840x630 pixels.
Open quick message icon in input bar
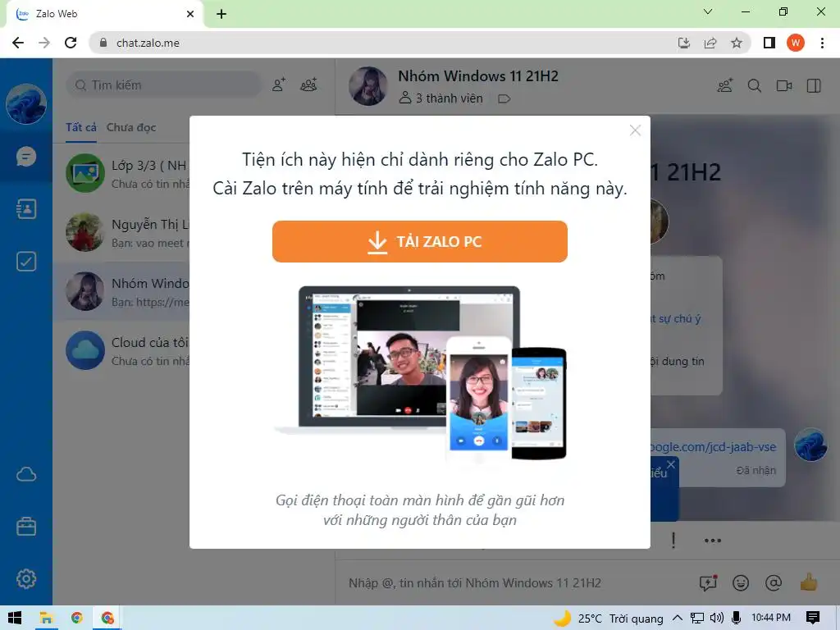[x=708, y=583]
